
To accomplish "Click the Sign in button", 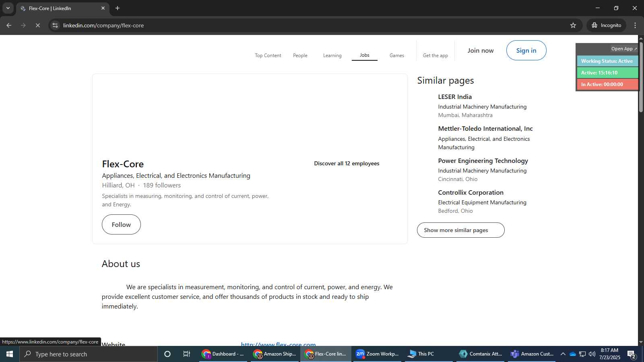I will point(526,50).
